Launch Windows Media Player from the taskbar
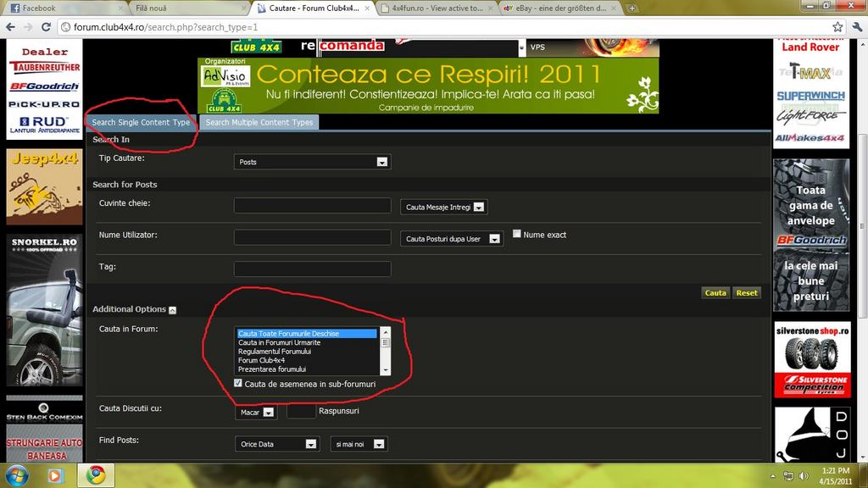 point(55,474)
